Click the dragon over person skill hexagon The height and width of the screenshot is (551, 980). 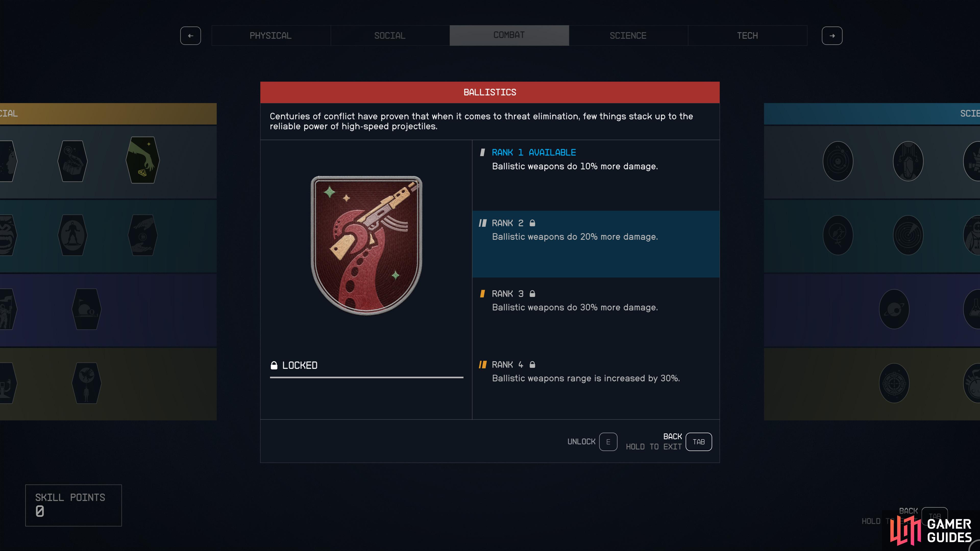coord(86,383)
